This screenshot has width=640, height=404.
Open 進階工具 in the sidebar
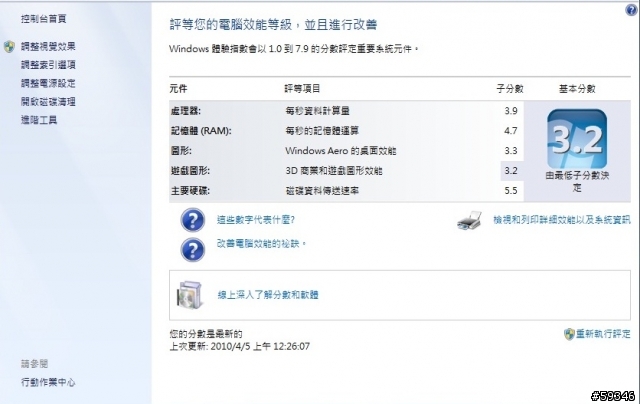(x=39, y=120)
